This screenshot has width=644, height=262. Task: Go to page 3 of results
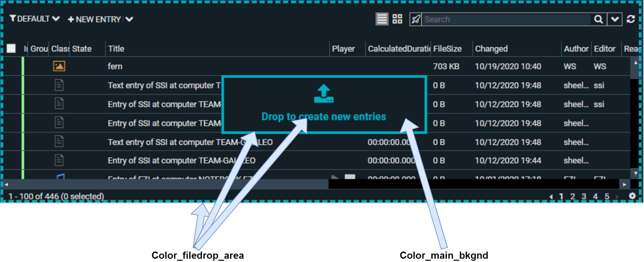pyautogui.click(x=584, y=196)
